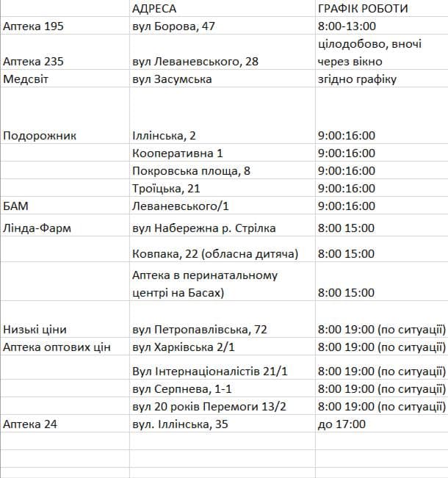448x478 pixels.
Task: Select the Лінда-Фарм cell
Action: point(65,225)
